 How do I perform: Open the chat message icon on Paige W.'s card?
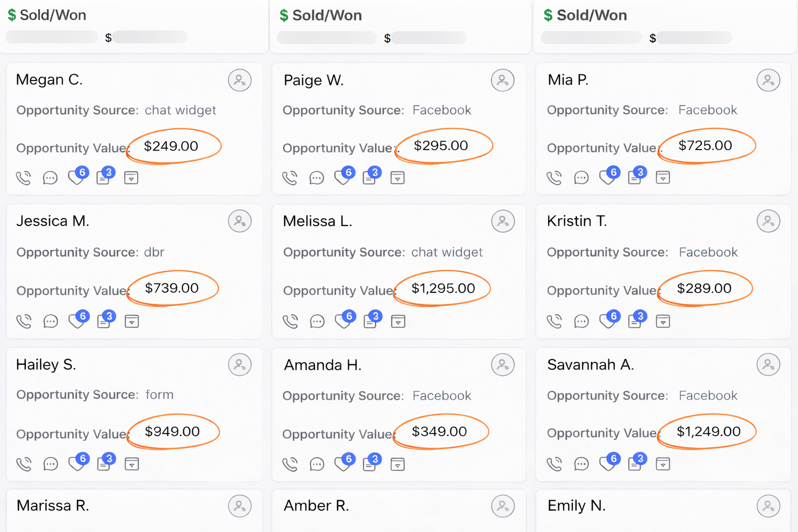[316, 178]
